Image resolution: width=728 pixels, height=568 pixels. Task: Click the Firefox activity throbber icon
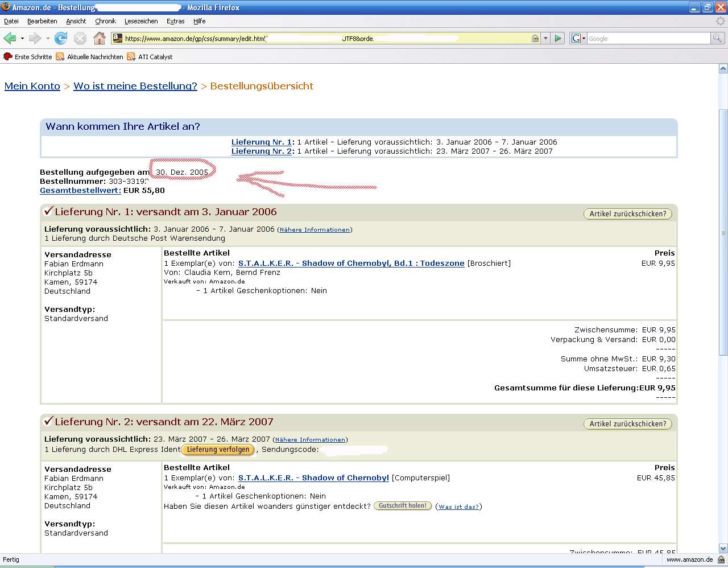point(721,21)
